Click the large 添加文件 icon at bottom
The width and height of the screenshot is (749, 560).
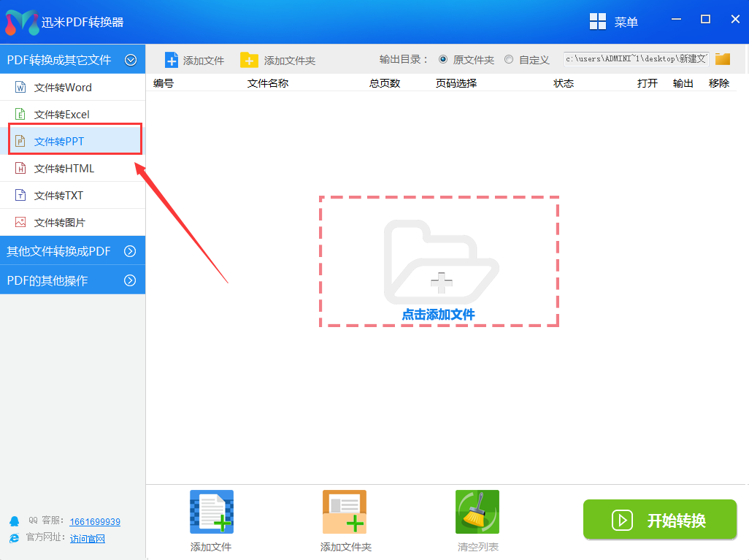(x=211, y=511)
